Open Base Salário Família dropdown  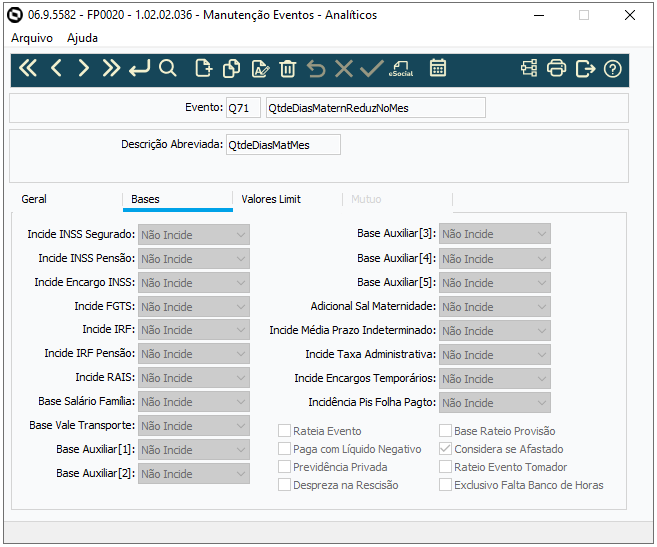[194, 402]
